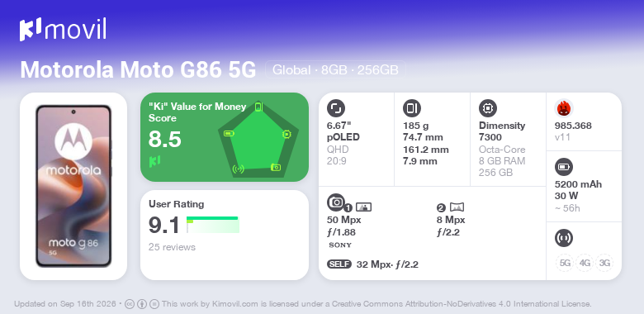Click the network connectivity signal icon
The height and width of the screenshot is (314, 644).
click(563, 238)
